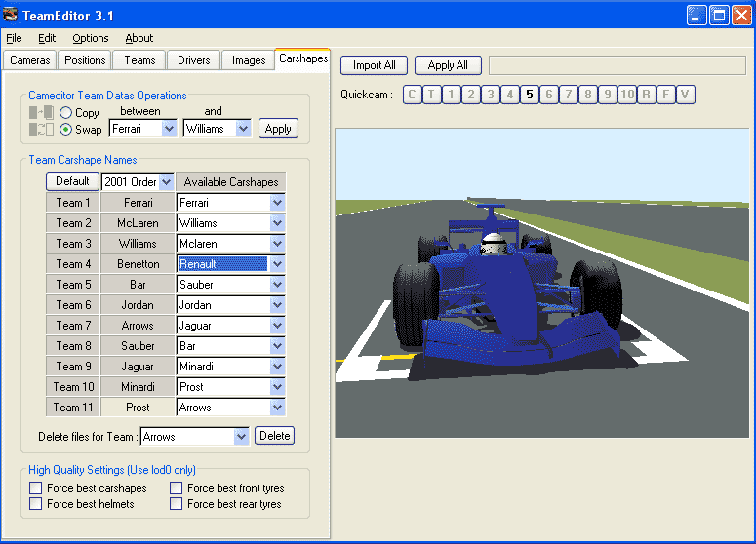Expand Team 4 Renault carshape dropdown
This screenshot has height=544, width=756.
[x=277, y=264]
